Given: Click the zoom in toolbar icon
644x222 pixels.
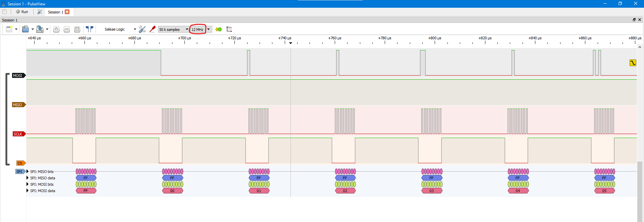Looking at the screenshot, I should (56, 30).
